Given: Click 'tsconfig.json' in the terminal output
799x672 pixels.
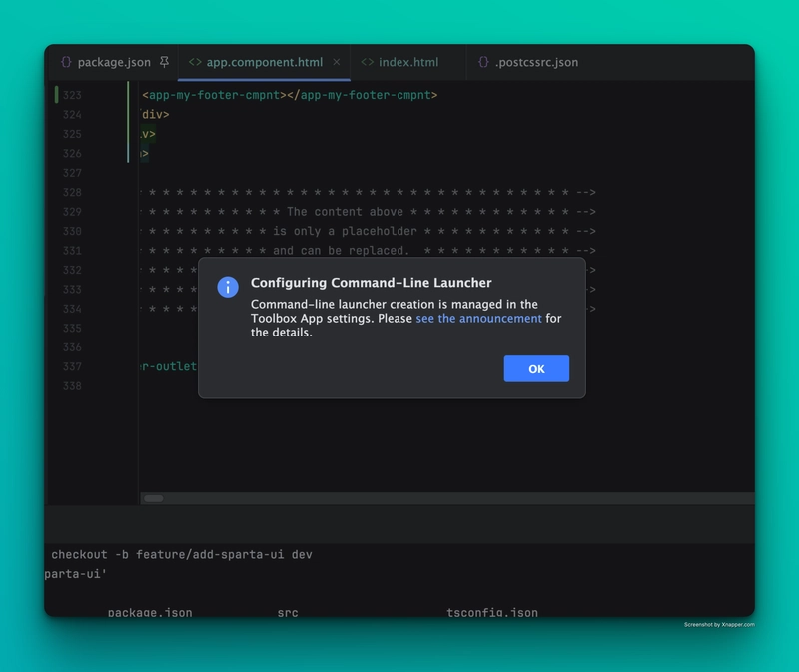Looking at the screenshot, I should (492, 612).
